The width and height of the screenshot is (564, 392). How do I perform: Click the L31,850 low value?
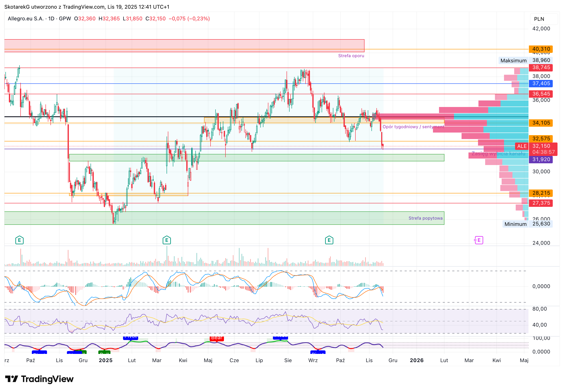click(132, 19)
